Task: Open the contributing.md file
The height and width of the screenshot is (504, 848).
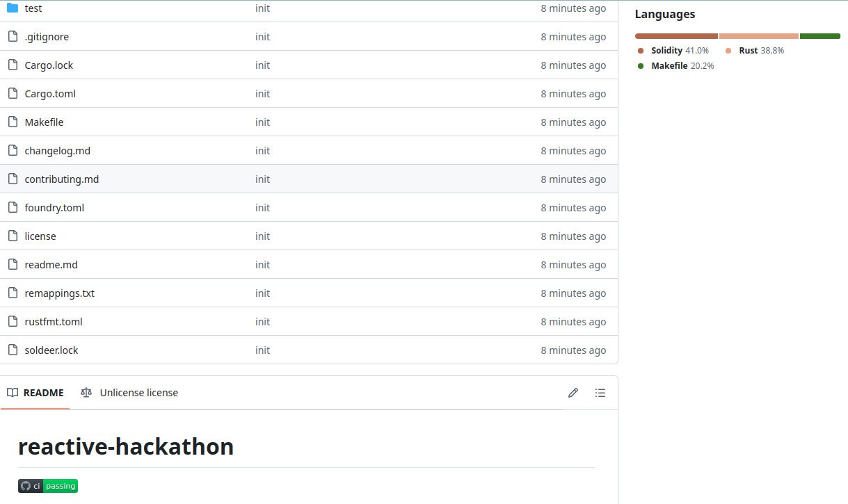Action: click(x=61, y=179)
